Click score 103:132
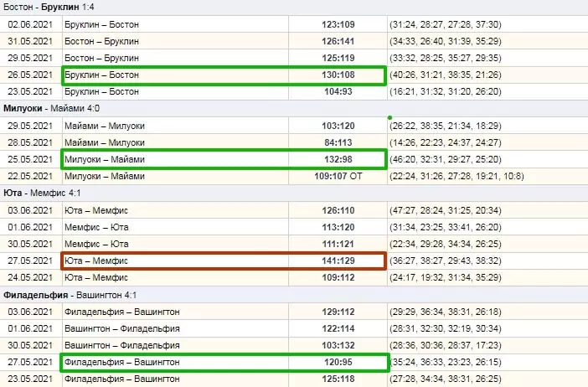Screen dimensions: 588x387 pos(338,345)
